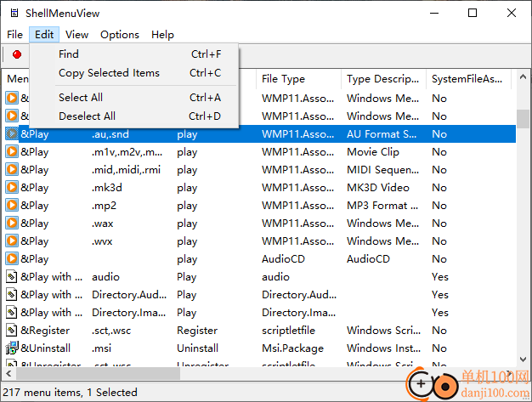The height and width of the screenshot is (402, 532).
Task: Click the play icon of the .mid,.midi,.rmi row
Action: pyautogui.click(x=12, y=170)
